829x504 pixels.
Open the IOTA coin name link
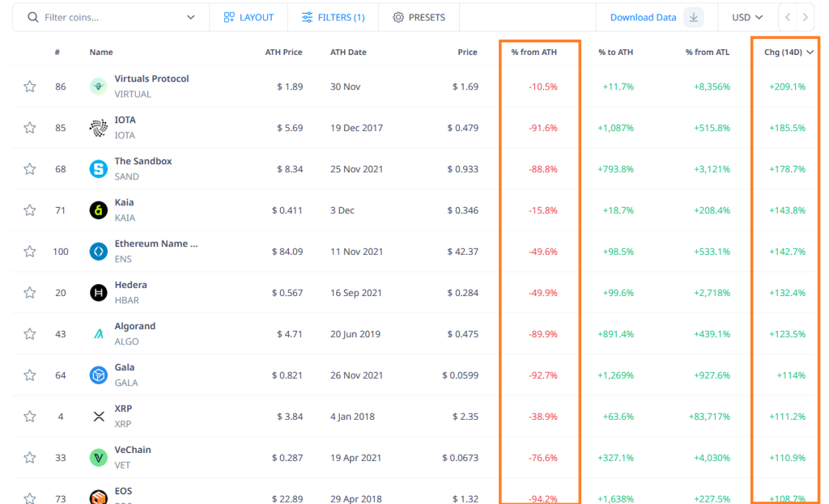[125, 120]
